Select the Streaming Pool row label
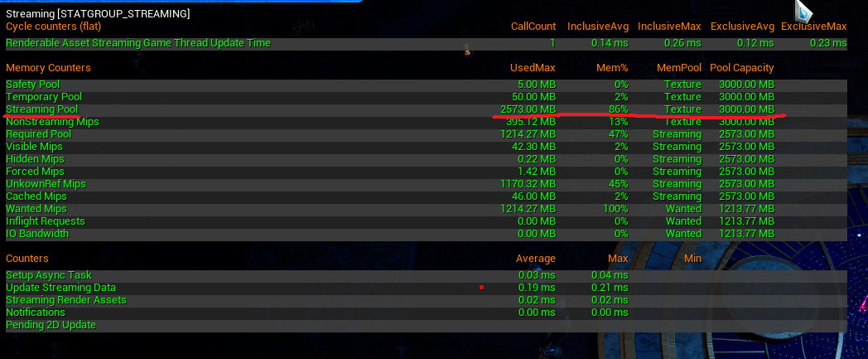 tap(42, 109)
